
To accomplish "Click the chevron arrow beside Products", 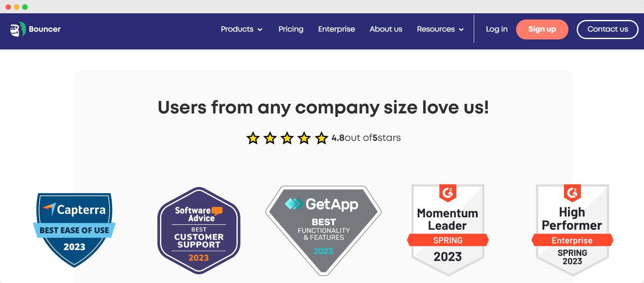I will click(x=260, y=30).
